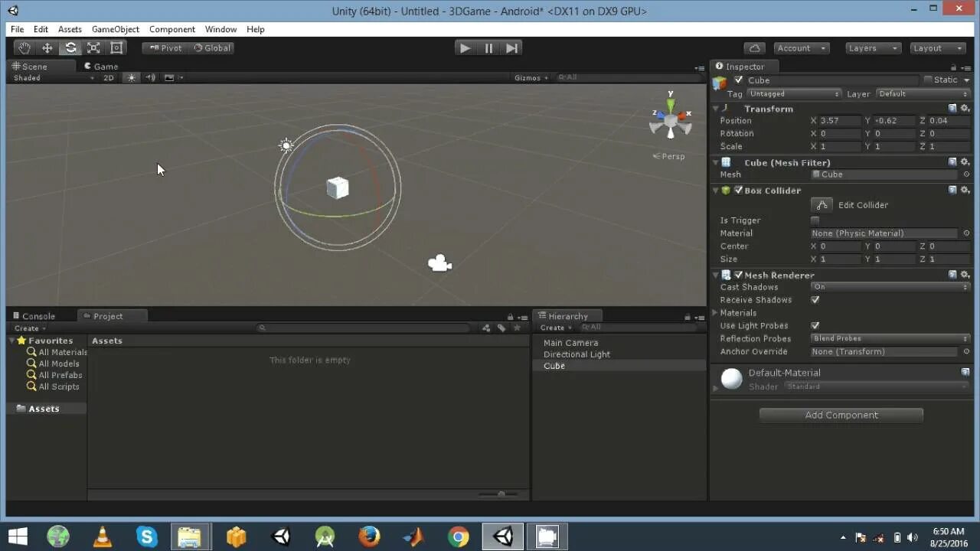Toggle Box Collider enabled checkbox
The image size is (980, 551).
tap(738, 191)
